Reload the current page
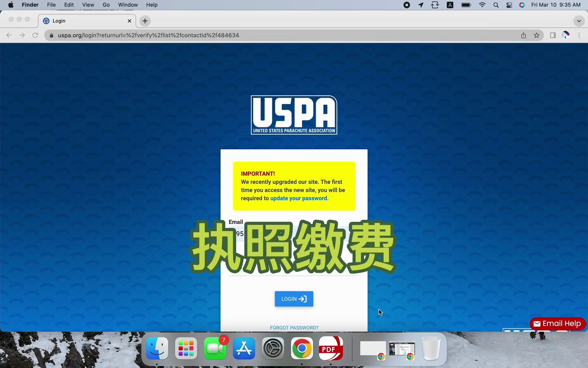The width and height of the screenshot is (588, 368). click(35, 35)
